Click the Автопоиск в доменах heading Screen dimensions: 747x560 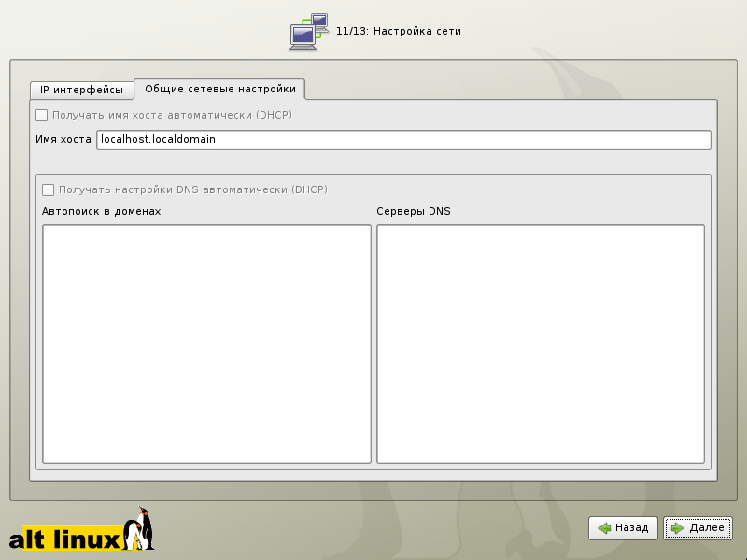[102, 212]
